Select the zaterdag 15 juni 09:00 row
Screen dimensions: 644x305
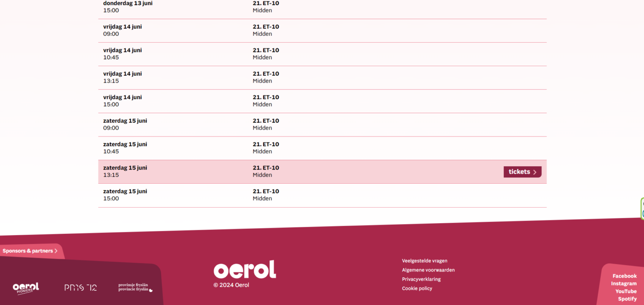point(322,124)
